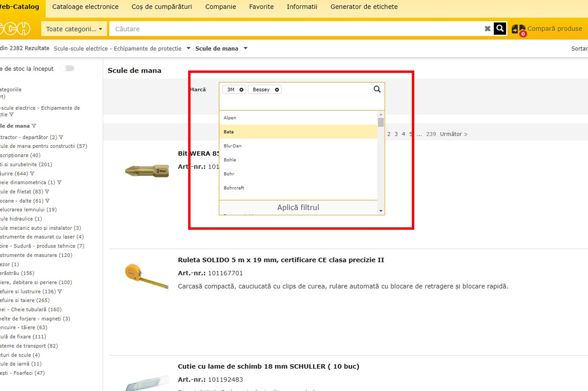Screen dimensions: 588x391
Task: Open the Companie menu
Action: point(220,7)
